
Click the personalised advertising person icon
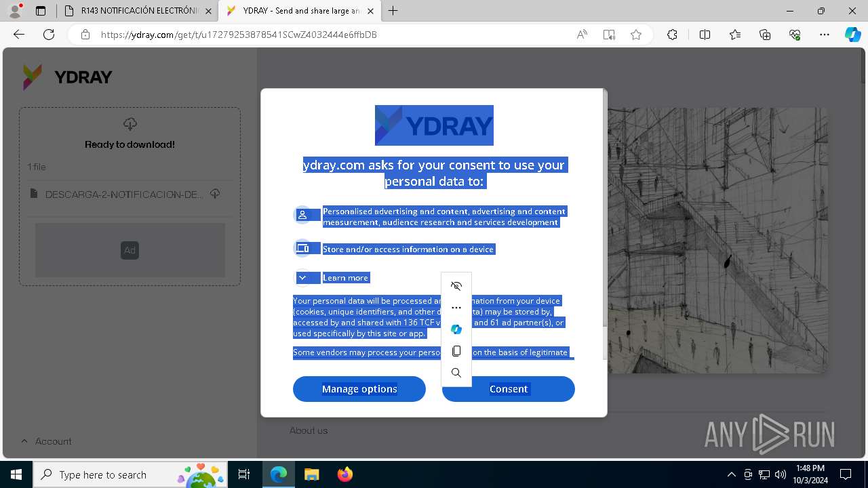tap(302, 215)
